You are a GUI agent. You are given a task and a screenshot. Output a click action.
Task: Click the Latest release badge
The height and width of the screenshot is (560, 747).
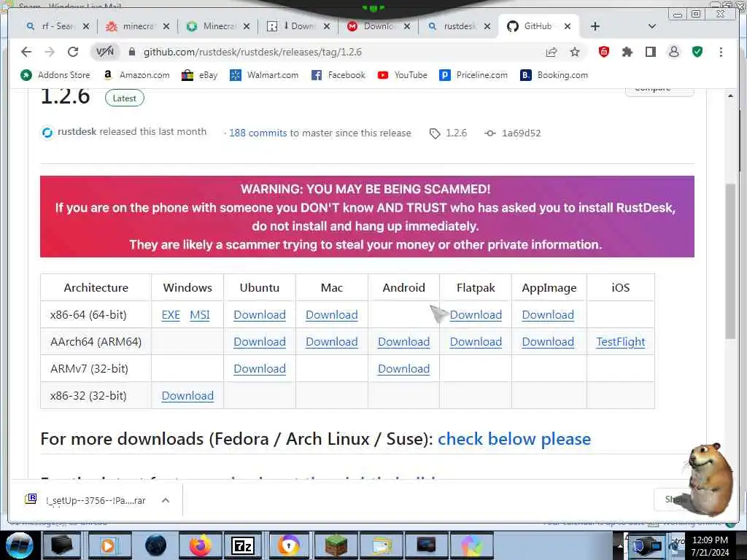[x=124, y=98]
